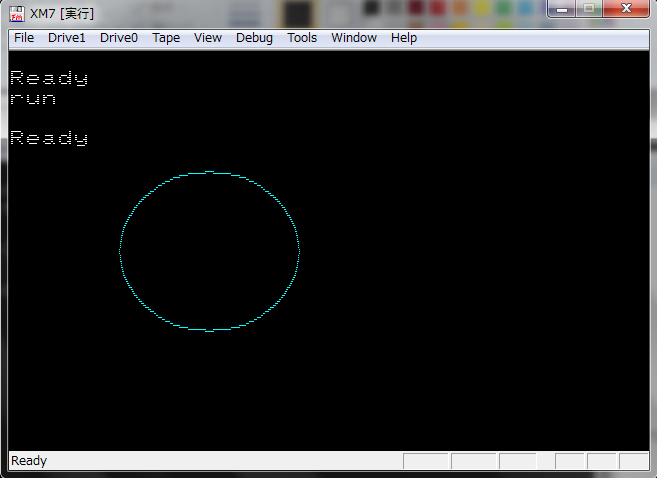Click the Ready text in the status bar
The image size is (657, 478).
click(29, 461)
